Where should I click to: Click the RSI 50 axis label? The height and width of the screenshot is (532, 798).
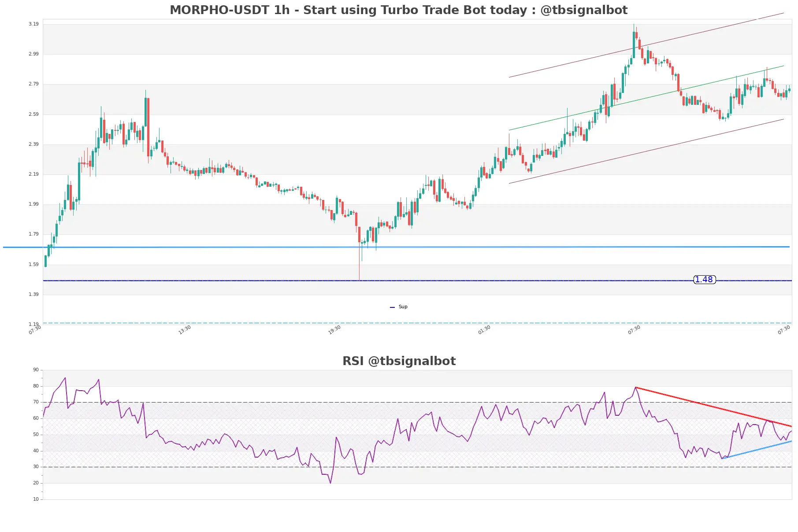[36, 435]
